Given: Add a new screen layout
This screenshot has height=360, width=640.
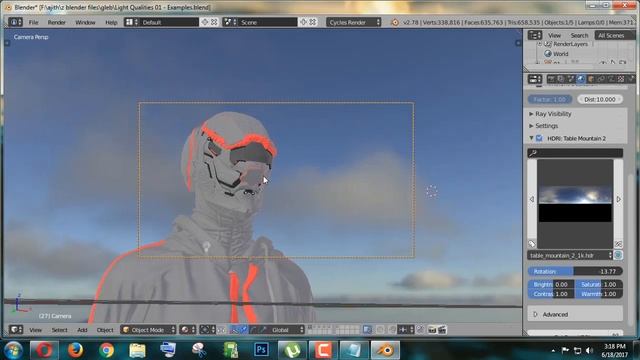Looking at the screenshot, I should coord(205,22).
